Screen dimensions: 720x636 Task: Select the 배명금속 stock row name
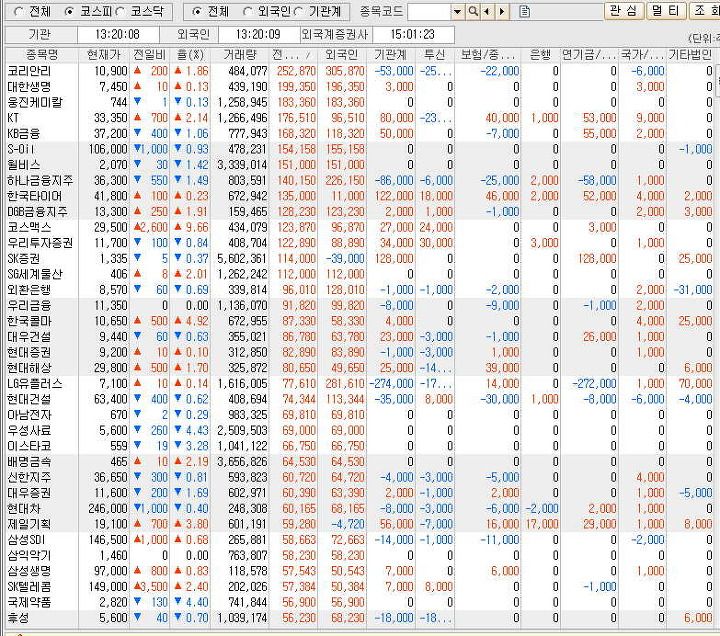(29, 462)
